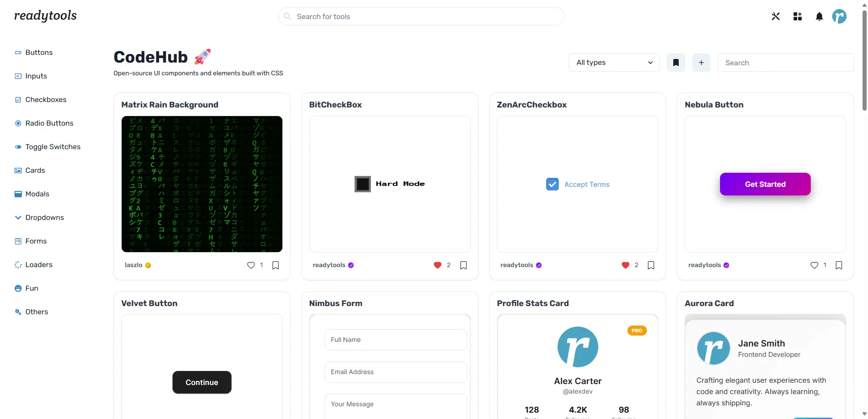Click the readytools avatar icon
This screenshot has height=419, width=868.
tap(840, 16)
